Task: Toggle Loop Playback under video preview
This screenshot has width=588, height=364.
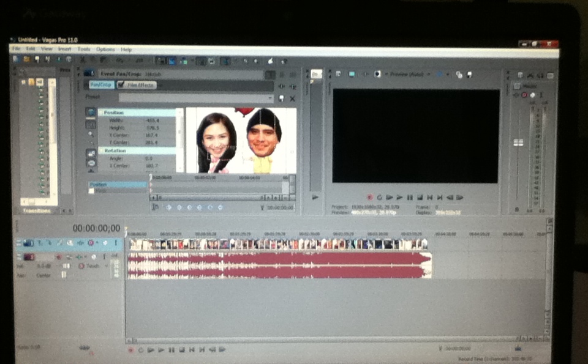Action: coord(380,197)
